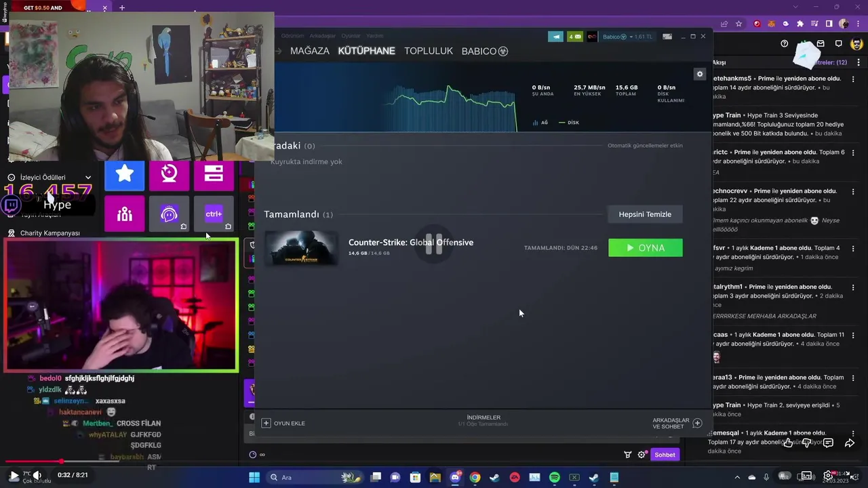Open Charity Kampanyası link

[x=50, y=233]
